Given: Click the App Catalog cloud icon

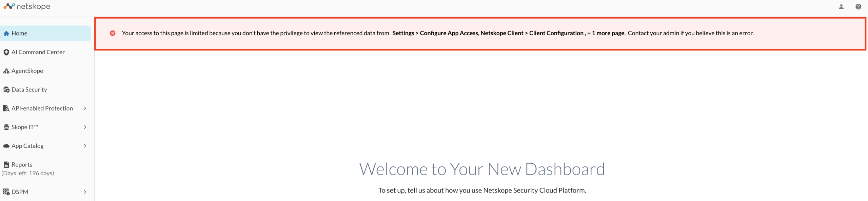Looking at the screenshot, I should click(x=6, y=146).
